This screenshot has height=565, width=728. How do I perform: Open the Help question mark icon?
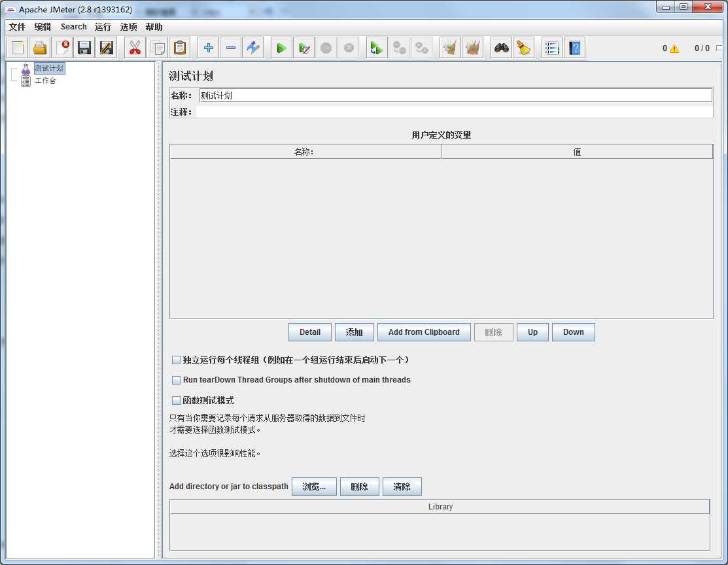click(574, 48)
